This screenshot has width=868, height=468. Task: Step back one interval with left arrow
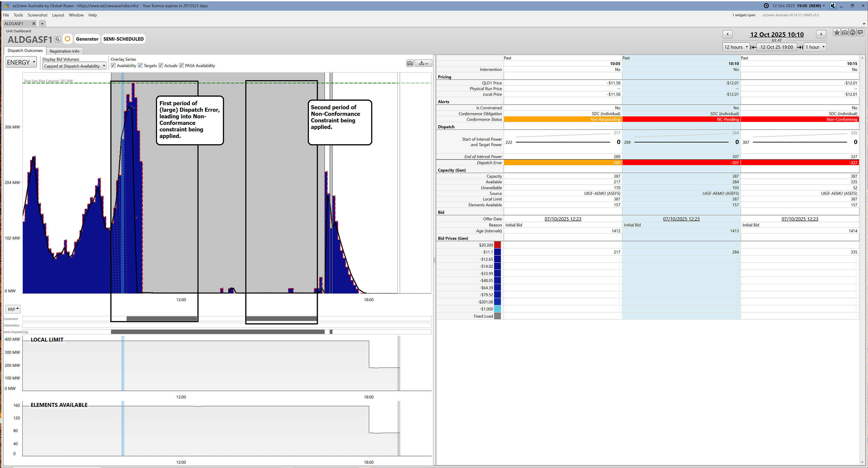click(727, 34)
